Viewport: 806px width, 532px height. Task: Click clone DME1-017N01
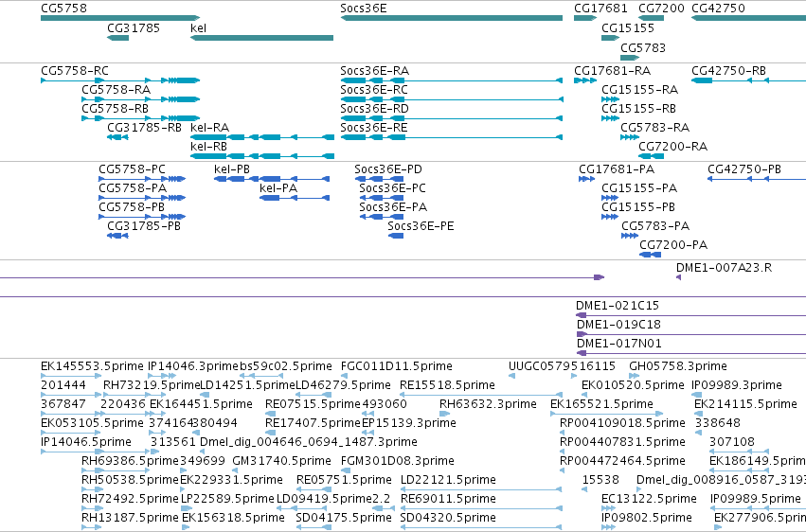click(x=690, y=353)
